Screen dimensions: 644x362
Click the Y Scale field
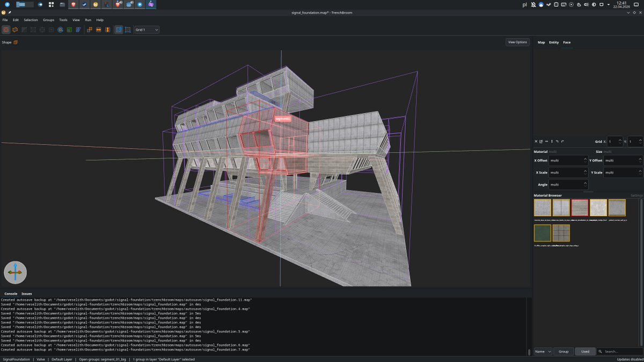click(623, 173)
